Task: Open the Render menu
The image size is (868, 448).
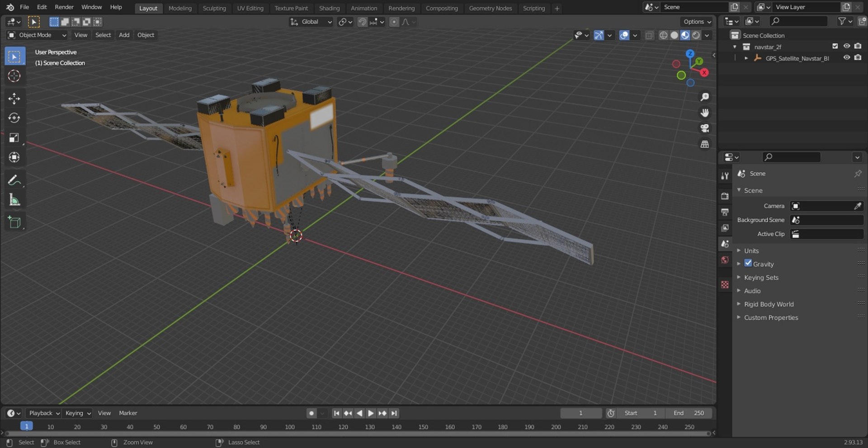Action: tap(64, 7)
